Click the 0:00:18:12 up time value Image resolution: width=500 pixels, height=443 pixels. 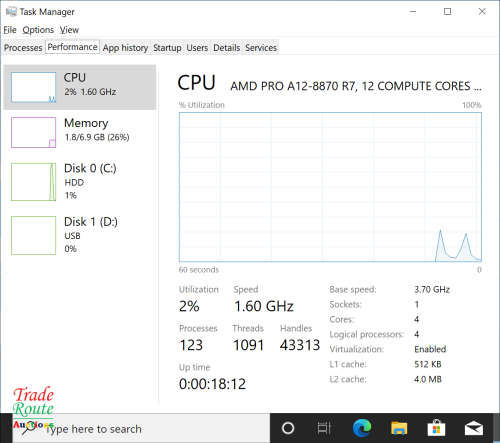pos(212,384)
